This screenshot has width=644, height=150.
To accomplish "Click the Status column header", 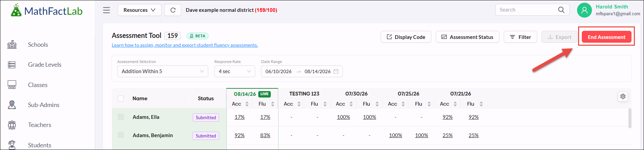I will click(206, 99).
